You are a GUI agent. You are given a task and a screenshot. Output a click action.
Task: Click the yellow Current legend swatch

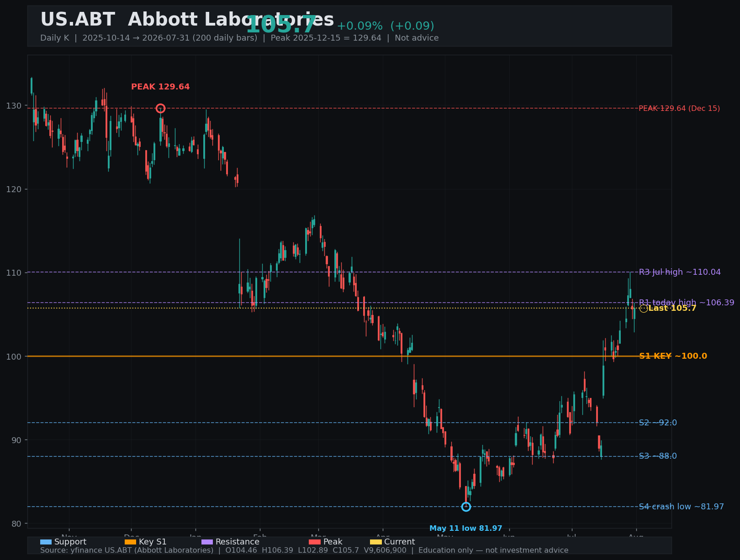[x=376, y=542]
